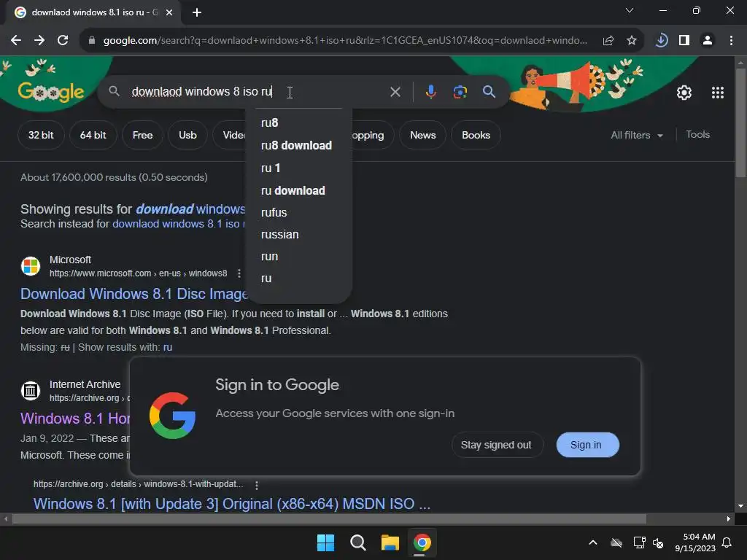Switch to News results
The width and height of the screenshot is (747, 560).
pyautogui.click(x=422, y=135)
